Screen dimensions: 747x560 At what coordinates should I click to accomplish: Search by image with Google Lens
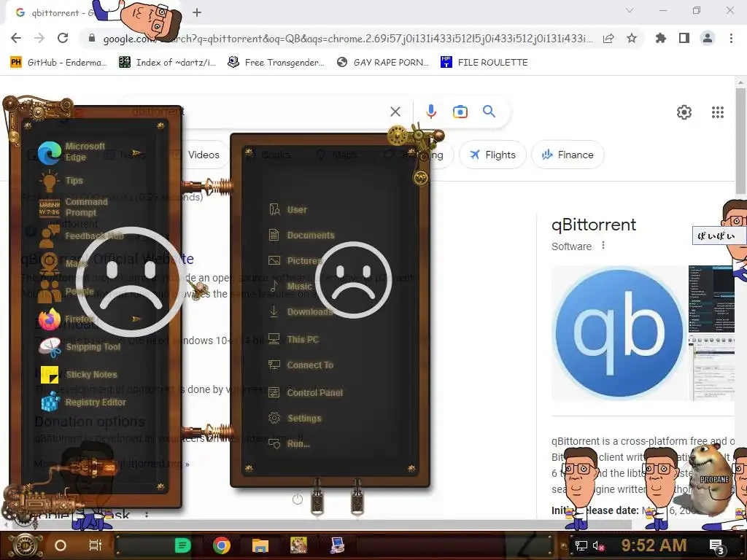tap(460, 112)
